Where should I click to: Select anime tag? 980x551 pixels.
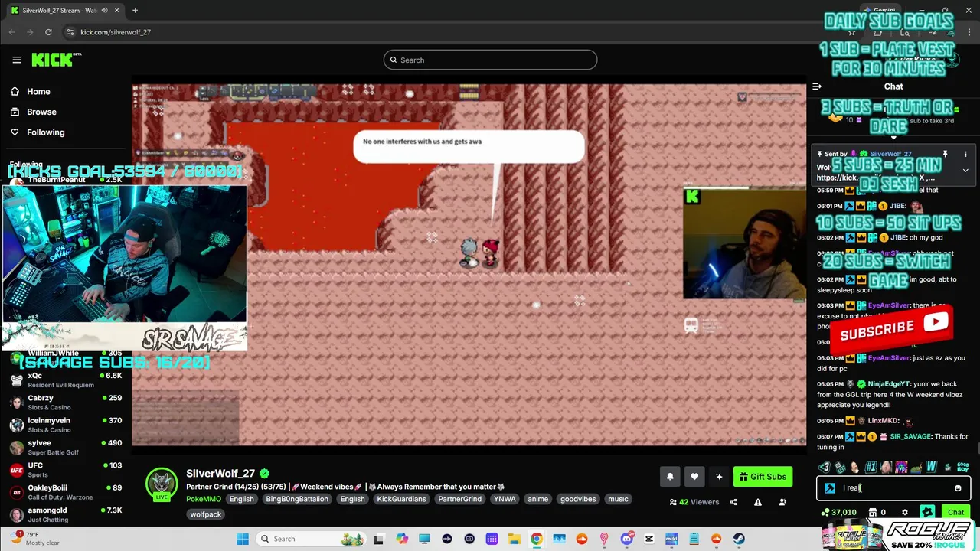(538, 499)
